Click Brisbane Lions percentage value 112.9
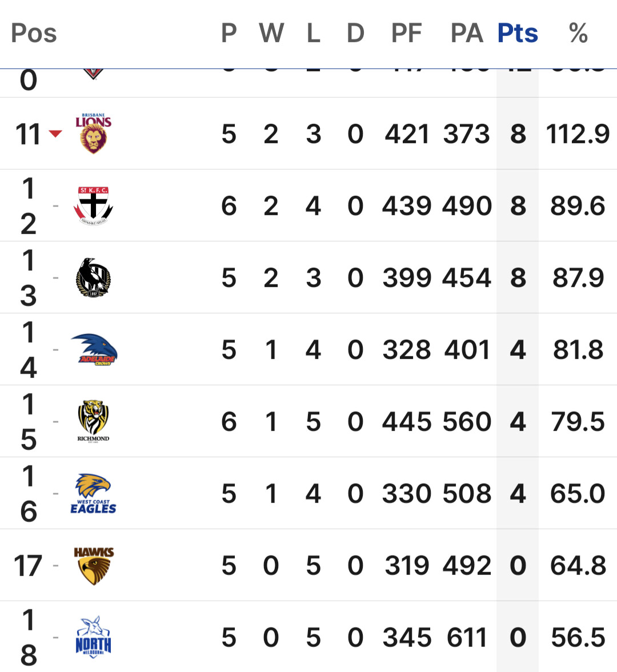The image size is (617, 672). pos(578,134)
